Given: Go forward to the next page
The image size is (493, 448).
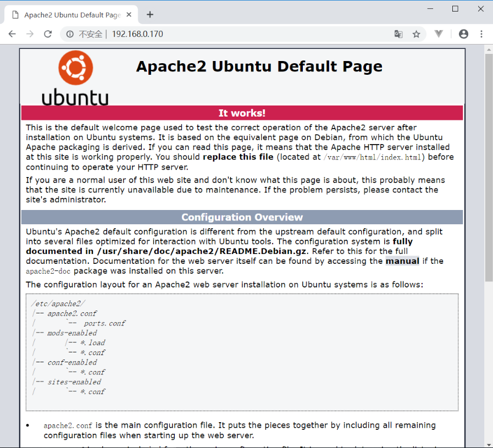Looking at the screenshot, I should [30, 34].
